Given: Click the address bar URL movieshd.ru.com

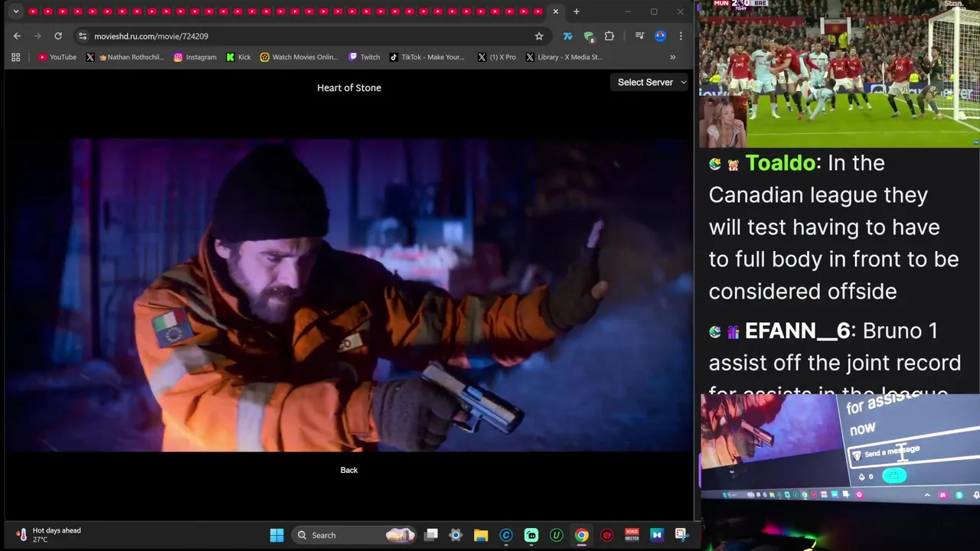Looking at the screenshot, I should (x=151, y=36).
